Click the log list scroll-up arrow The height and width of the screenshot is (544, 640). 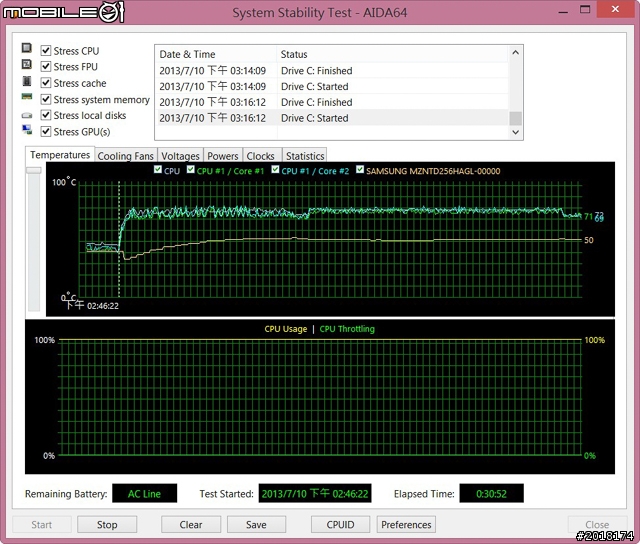(516, 53)
